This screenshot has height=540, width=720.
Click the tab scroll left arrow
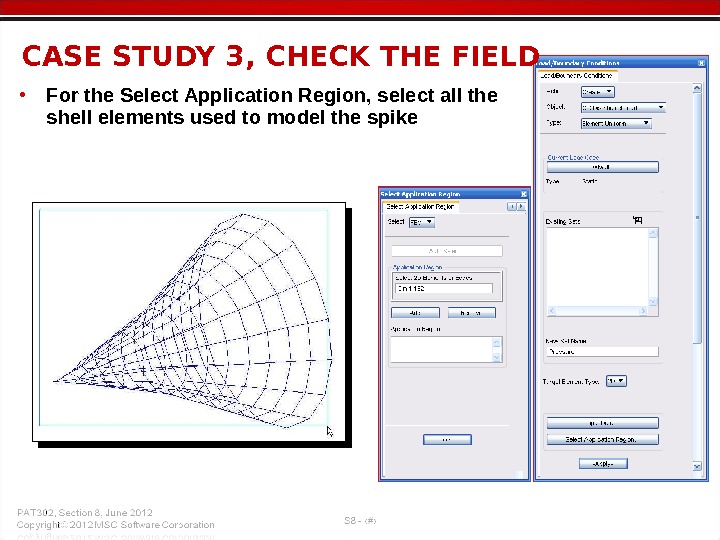[511, 207]
